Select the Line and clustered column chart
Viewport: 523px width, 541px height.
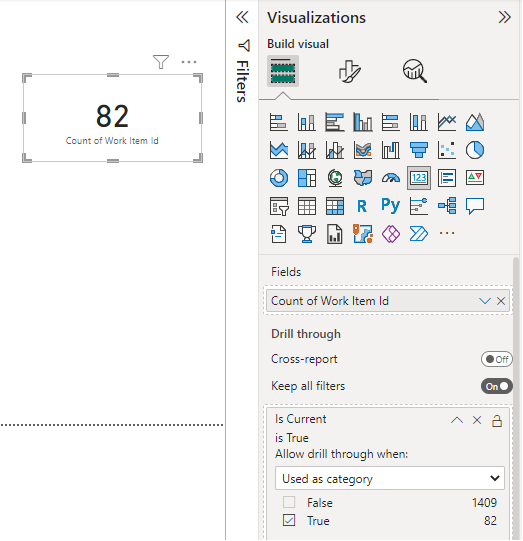[335, 150]
